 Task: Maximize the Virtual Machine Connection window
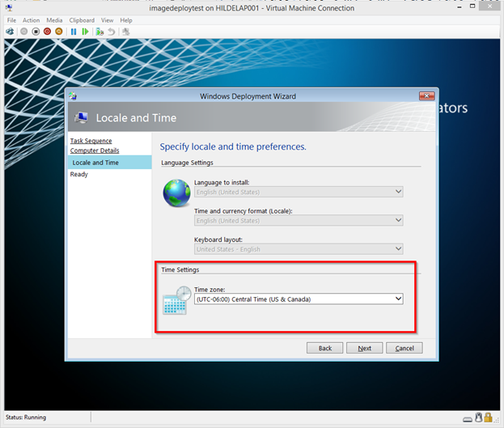coord(472,6)
